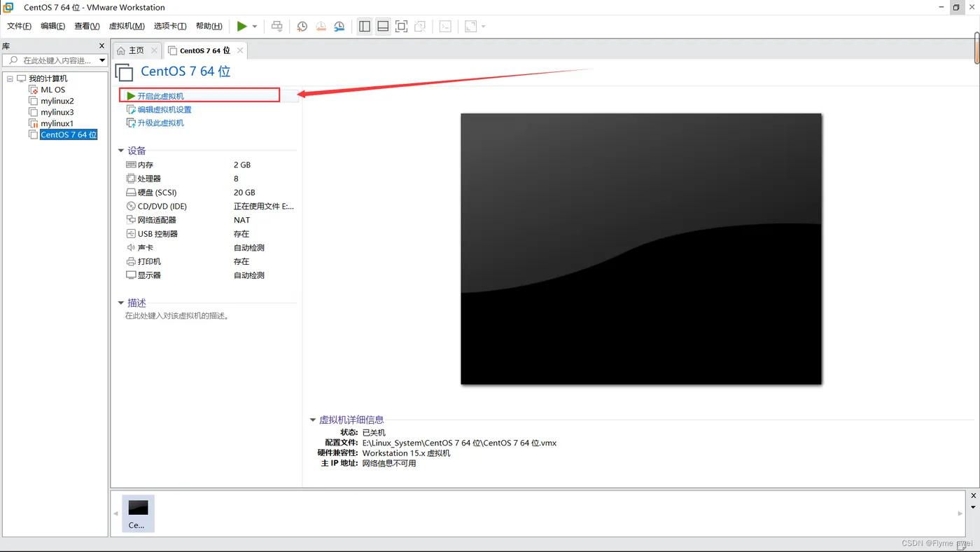Click the 声卡 sound card icon

click(131, 247)
